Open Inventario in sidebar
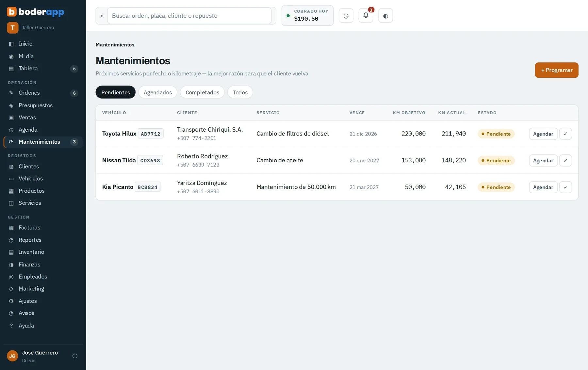Screen dimensions: 588x370 (x=43, y=252)
